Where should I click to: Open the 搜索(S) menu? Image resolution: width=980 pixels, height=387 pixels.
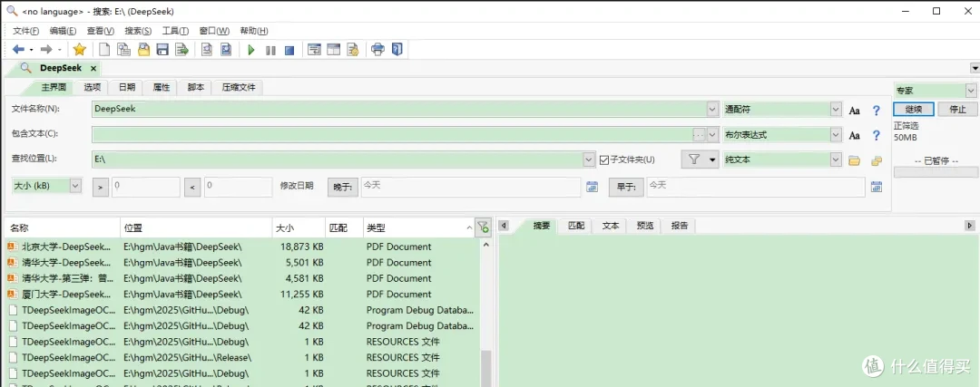(138, 31)
